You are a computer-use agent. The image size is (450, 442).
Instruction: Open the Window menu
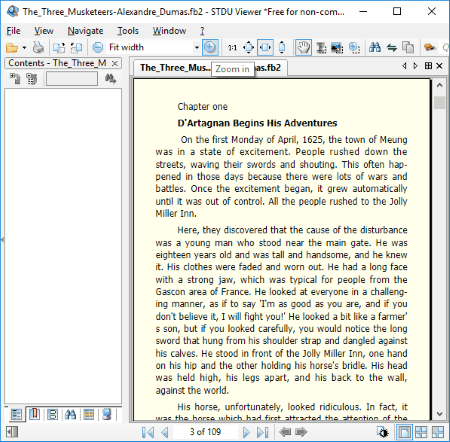pyautogui.click(x=169, y=31)
